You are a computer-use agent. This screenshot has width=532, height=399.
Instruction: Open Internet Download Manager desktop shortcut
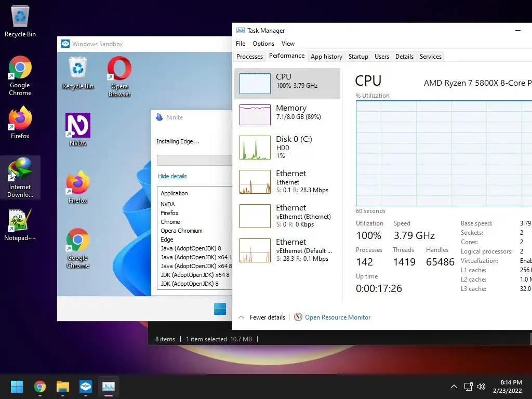[x=20, y=178]
